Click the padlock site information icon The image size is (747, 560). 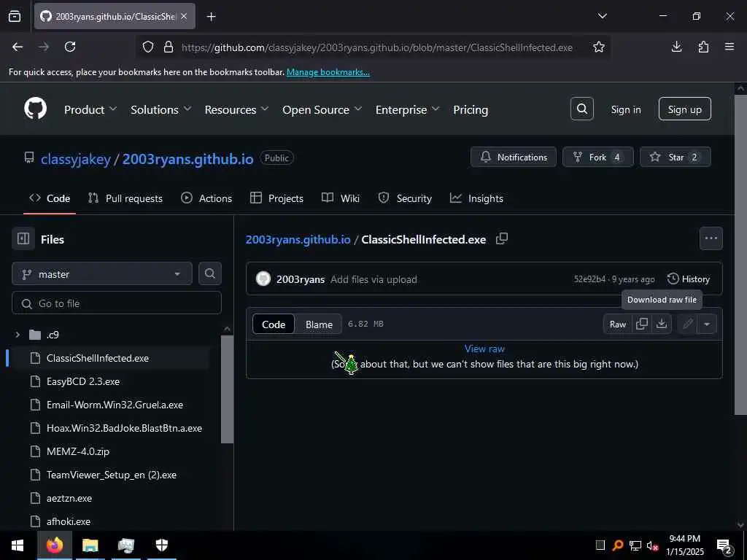(169, 47)
